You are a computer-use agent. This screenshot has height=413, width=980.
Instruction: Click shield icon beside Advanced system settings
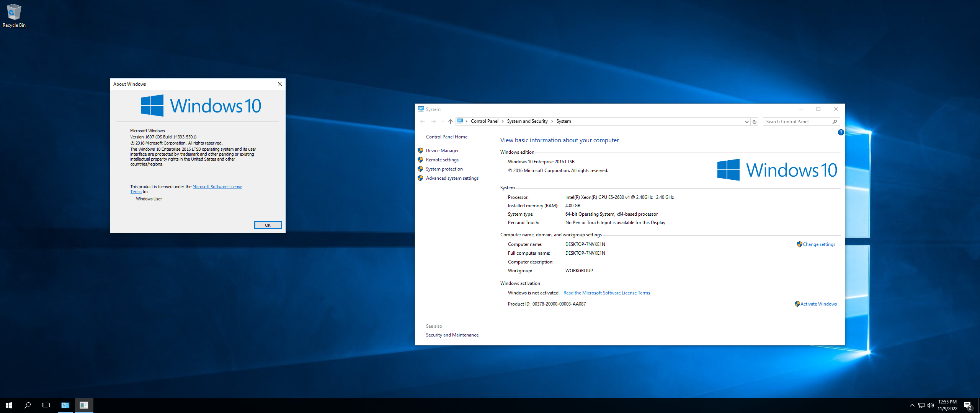[x=420, y=178]
